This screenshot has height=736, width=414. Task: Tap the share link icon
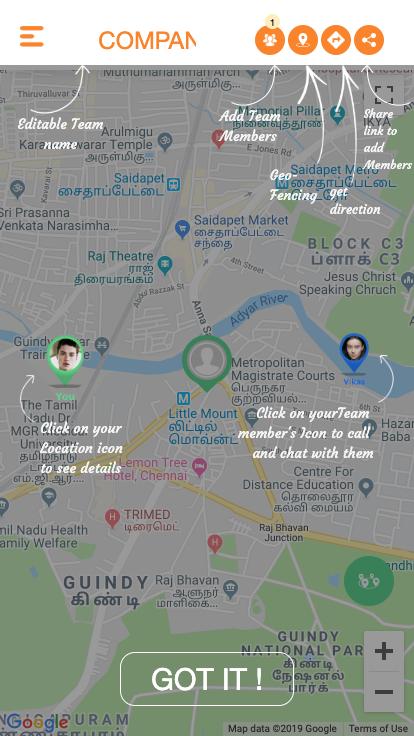click(369, 40)
